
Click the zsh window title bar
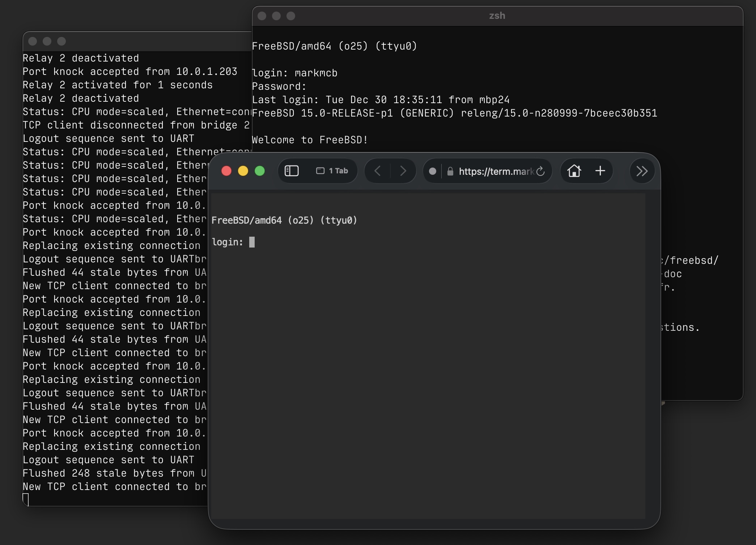[497, 16]
